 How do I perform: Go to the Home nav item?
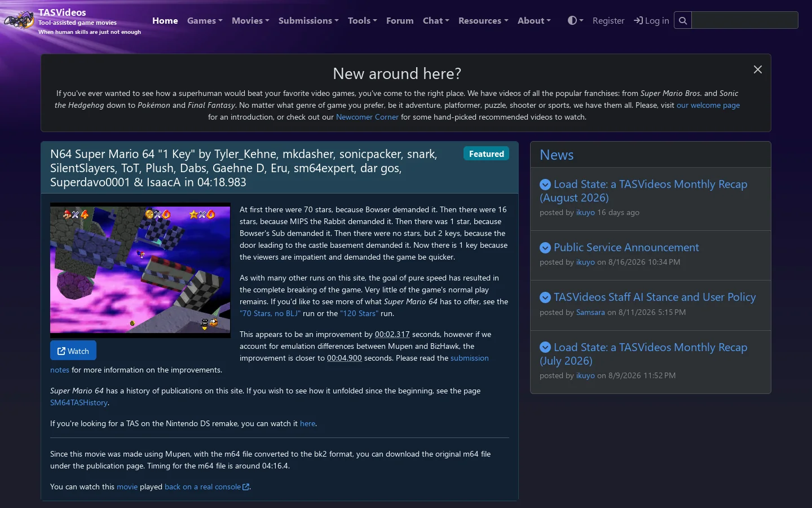click(165, 20)
